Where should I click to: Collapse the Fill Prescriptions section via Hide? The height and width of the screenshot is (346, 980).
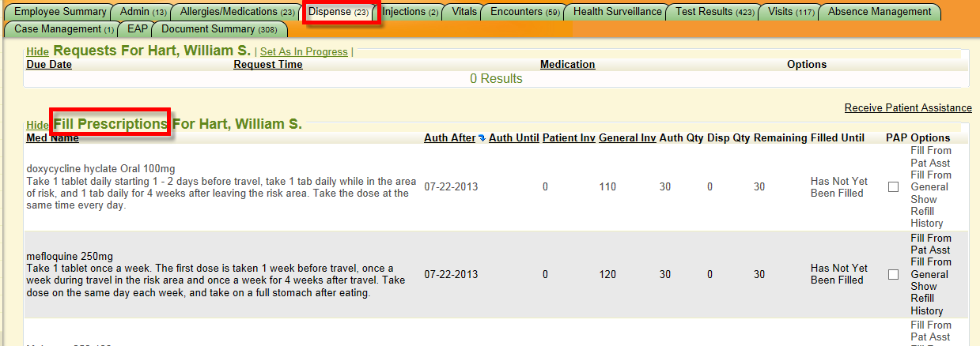click(x=37, y=125)
